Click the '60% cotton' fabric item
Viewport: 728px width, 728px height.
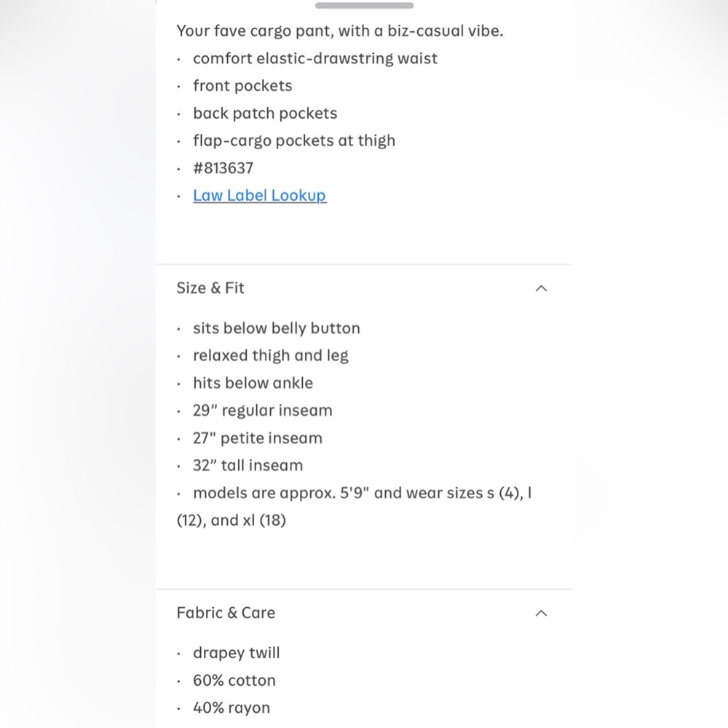tap(234, 680)
